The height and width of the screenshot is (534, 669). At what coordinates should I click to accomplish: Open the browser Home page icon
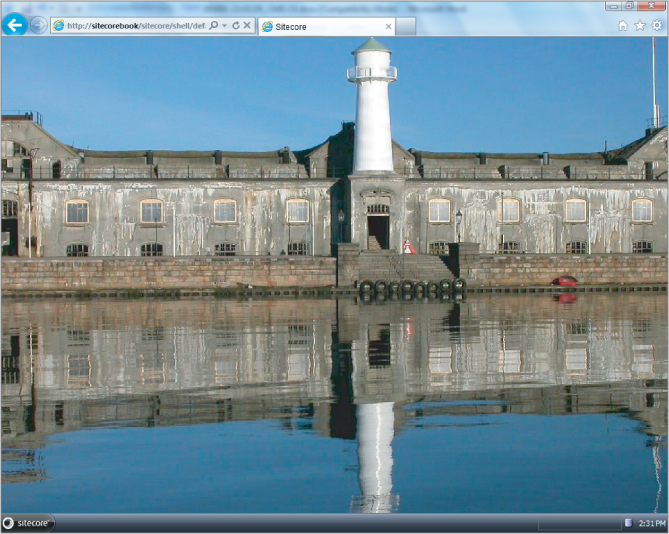(x=623, y=26)
